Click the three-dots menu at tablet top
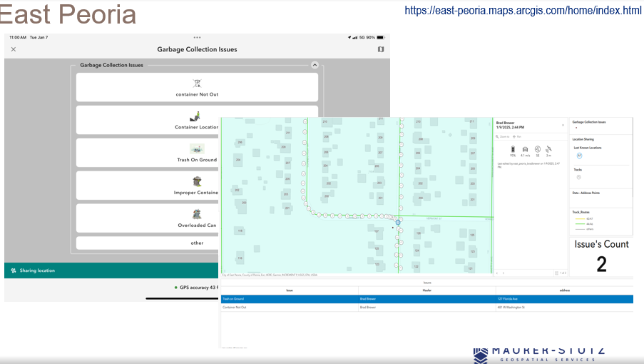The width and height of the screenshot is (644, 364). pyautogui.click(x=197, y=37)
